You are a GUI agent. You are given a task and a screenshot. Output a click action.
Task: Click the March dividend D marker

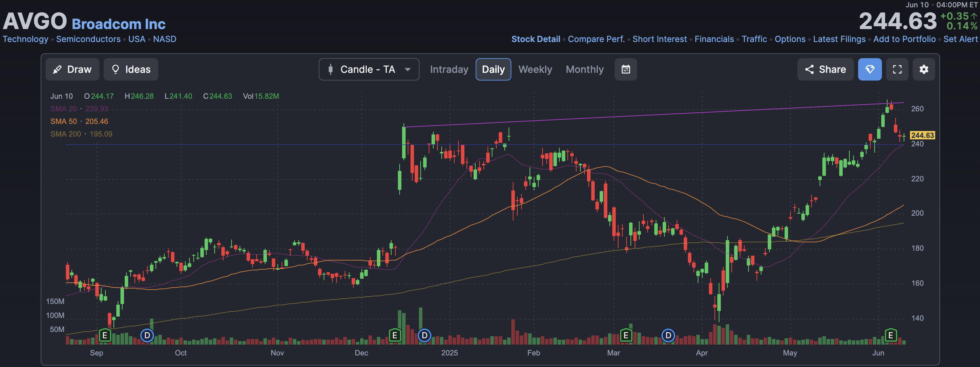click(668, 335)
